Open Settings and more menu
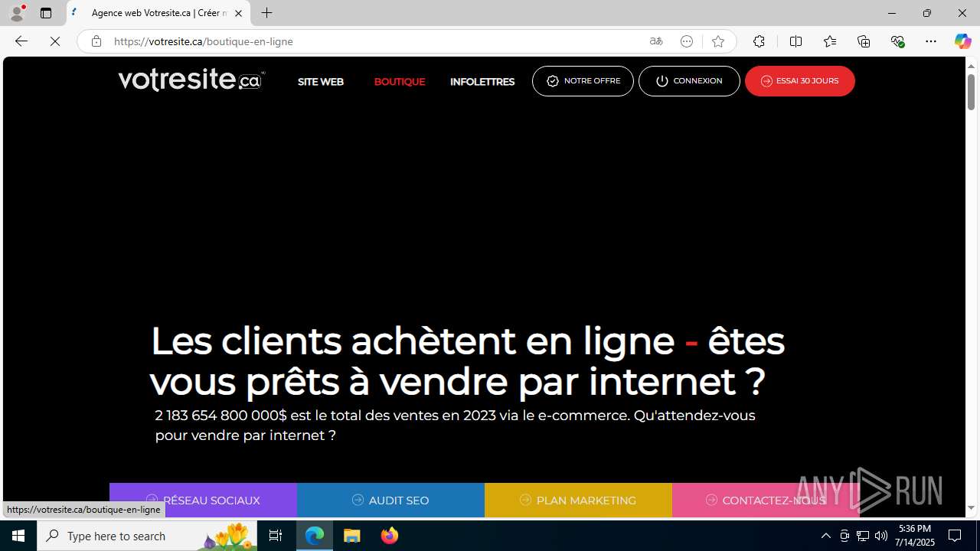The width and height of the screenshot is (980, 551). (x=931, y=41)
